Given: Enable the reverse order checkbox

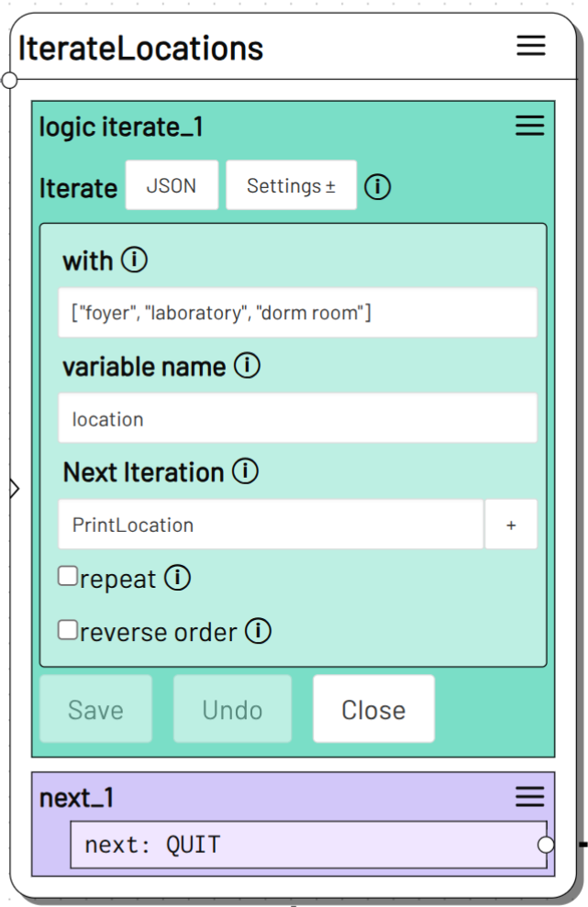Looking at the screenshot, I should 68,630.
